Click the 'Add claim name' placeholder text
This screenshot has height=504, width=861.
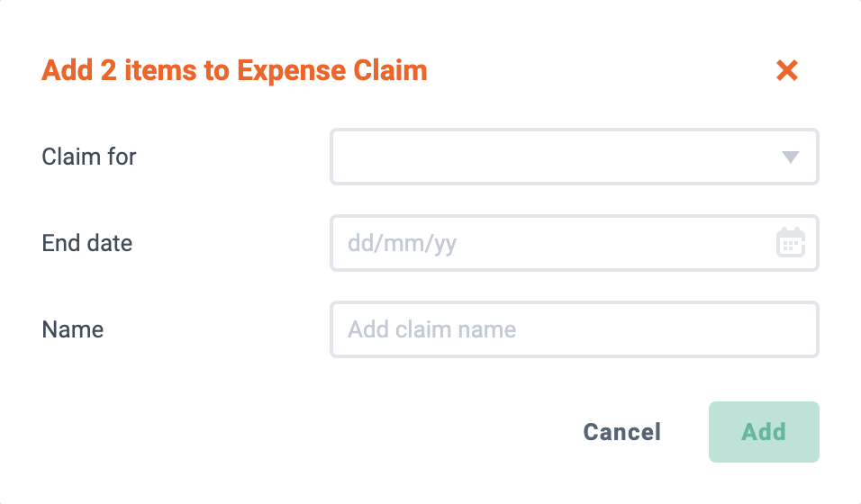tap(432, 329)
